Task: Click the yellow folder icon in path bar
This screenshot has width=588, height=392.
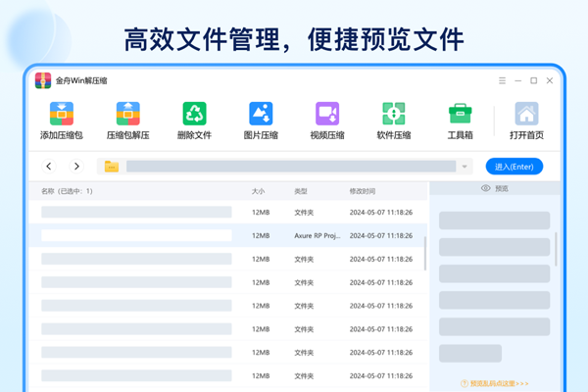Action: (x=112, y=167)
